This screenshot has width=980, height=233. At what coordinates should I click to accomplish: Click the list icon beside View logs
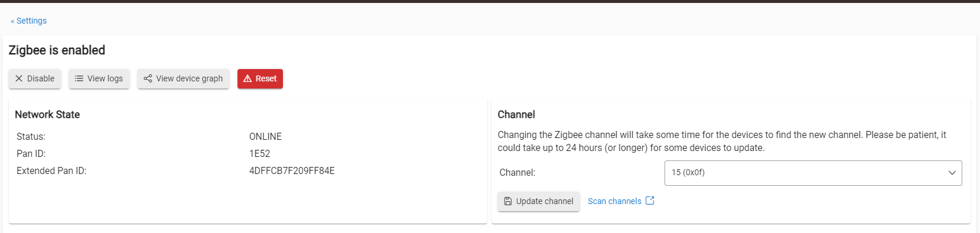click(x=79, y=78)
